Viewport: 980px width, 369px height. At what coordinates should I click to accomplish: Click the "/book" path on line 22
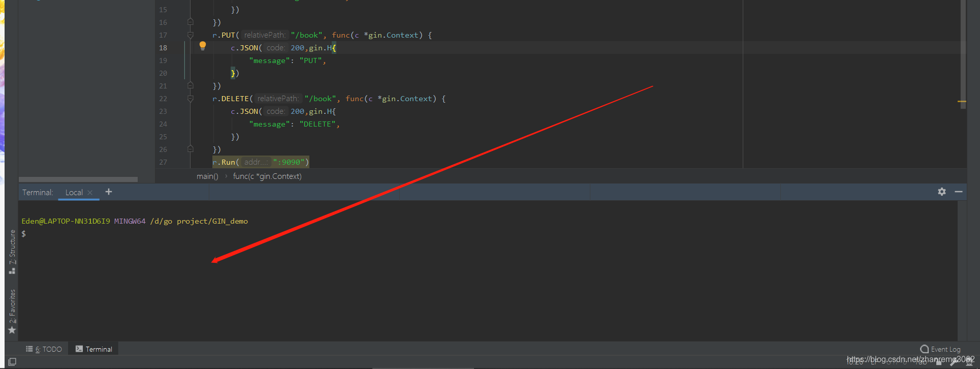click(x=320, y=99)
